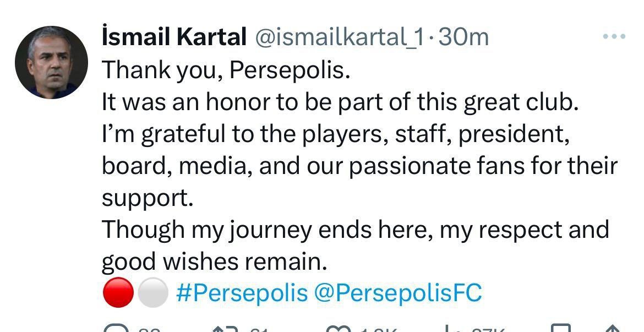The image size is (644, 332).
Task: Click the white circle emoji
Action: click(151, 293)
